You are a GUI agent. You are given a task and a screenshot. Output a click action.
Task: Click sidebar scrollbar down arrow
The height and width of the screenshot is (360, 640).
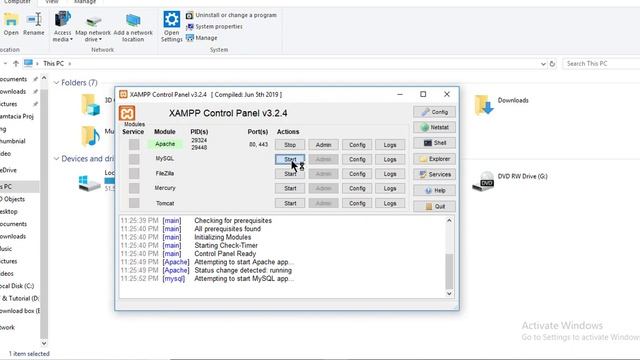tap(44, 344)
